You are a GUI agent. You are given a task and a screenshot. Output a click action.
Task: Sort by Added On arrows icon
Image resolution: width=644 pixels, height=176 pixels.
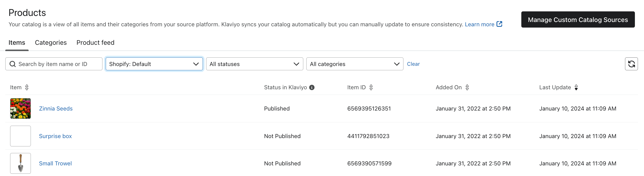[467, 87]
